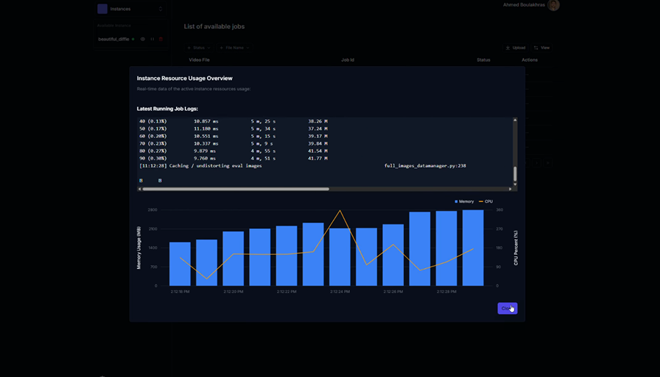Click the "Video File" column header

pos(199,60)
